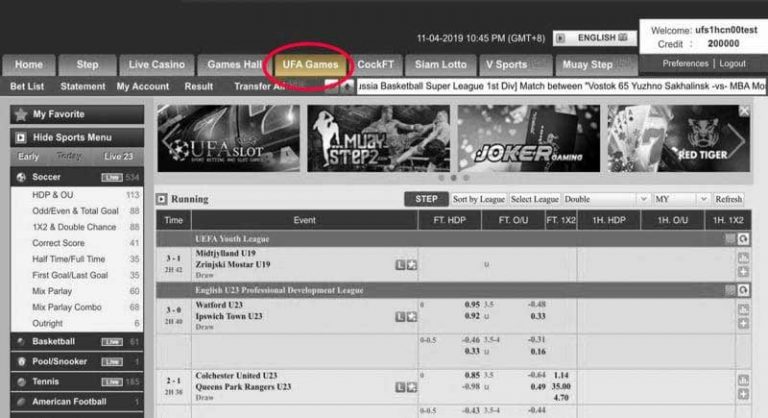This screenshot has height=418, width=768.
Task: Click Logout link
Action: click(x=732, y=64)
